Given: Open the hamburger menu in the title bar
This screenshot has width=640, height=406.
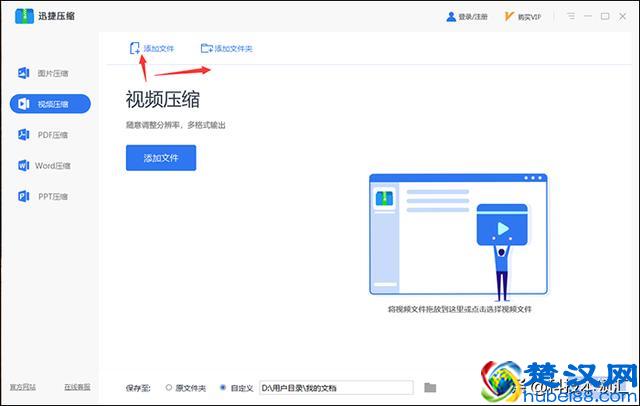Looking at the screenshot, I should point(571,16).
